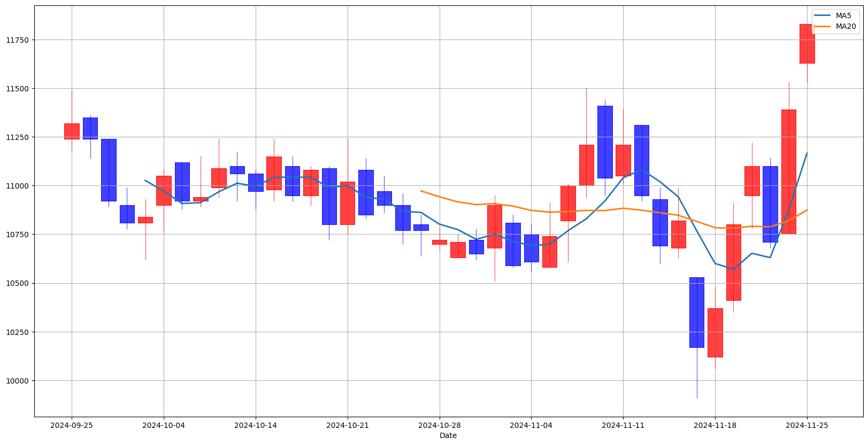Select the blue candlestick on 2024-11-04
The image size is (868, 445).
pos(531,248)
